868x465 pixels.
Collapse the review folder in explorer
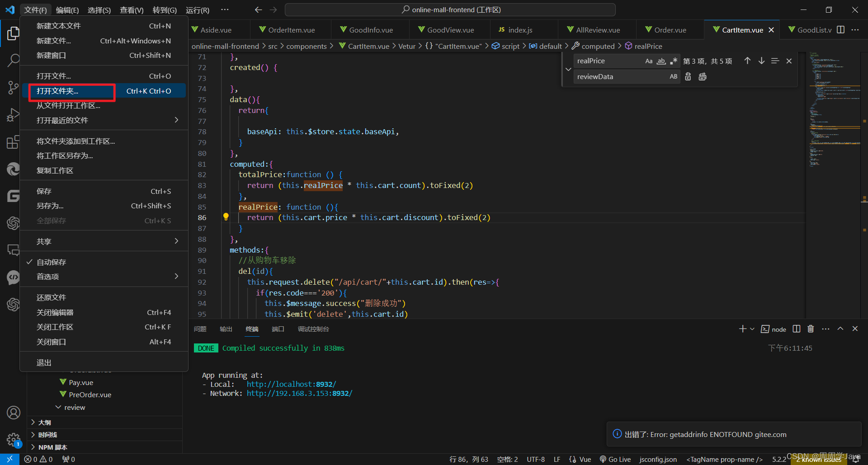click(x=58, y=407)
